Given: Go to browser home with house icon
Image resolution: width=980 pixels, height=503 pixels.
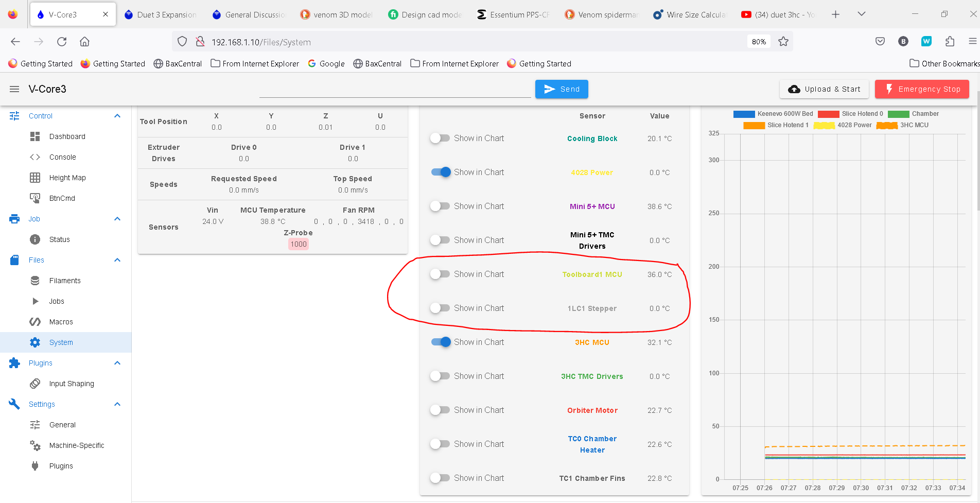Looking at the screenshot, I should pyautogui.click(x=84, y=42).
